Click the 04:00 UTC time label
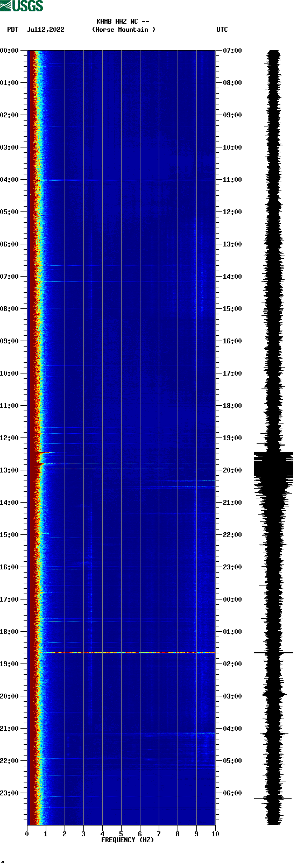 tap(232, 729)
